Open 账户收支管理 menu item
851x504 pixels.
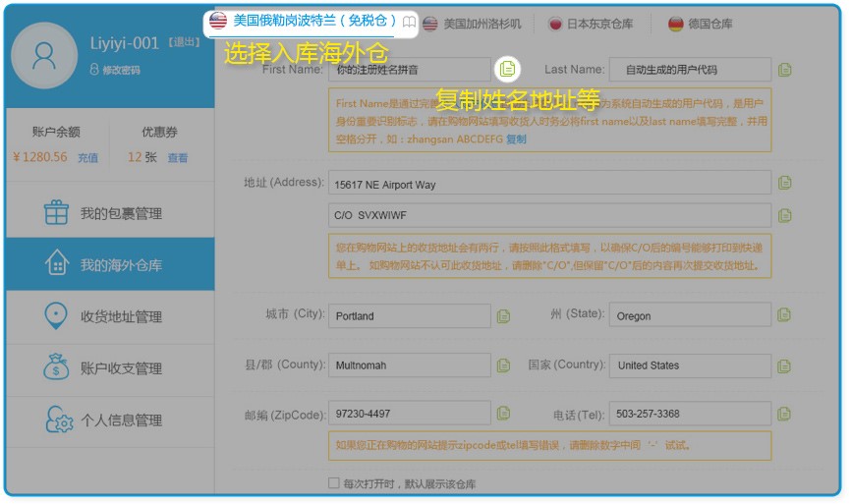click(x=110, y=368)
